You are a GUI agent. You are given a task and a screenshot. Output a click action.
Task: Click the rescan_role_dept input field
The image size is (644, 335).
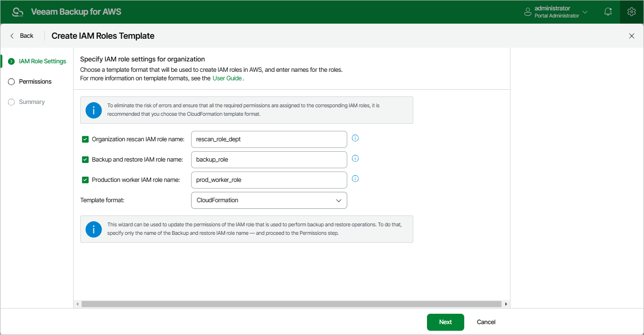click(269, 139)
